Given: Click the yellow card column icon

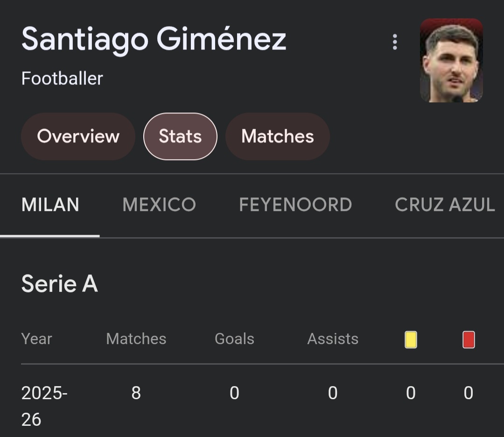Looking at the screenshot, I should click(x=411, y=339).
